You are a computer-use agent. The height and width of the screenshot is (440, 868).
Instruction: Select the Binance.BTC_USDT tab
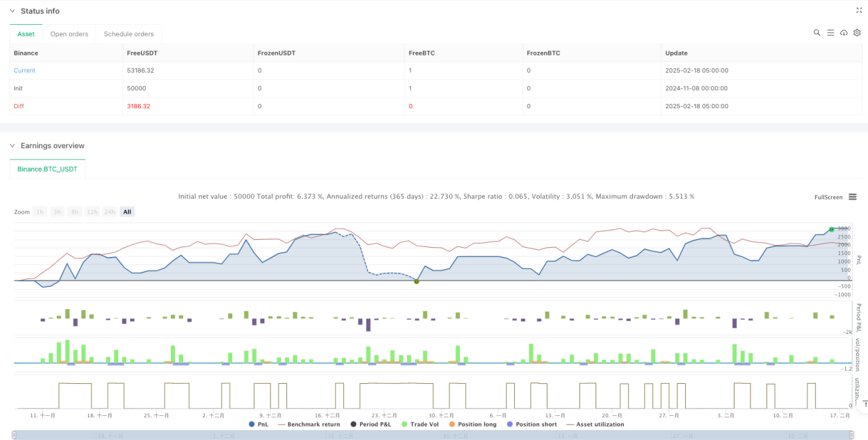pyautogui.click(x=47, y=169)
